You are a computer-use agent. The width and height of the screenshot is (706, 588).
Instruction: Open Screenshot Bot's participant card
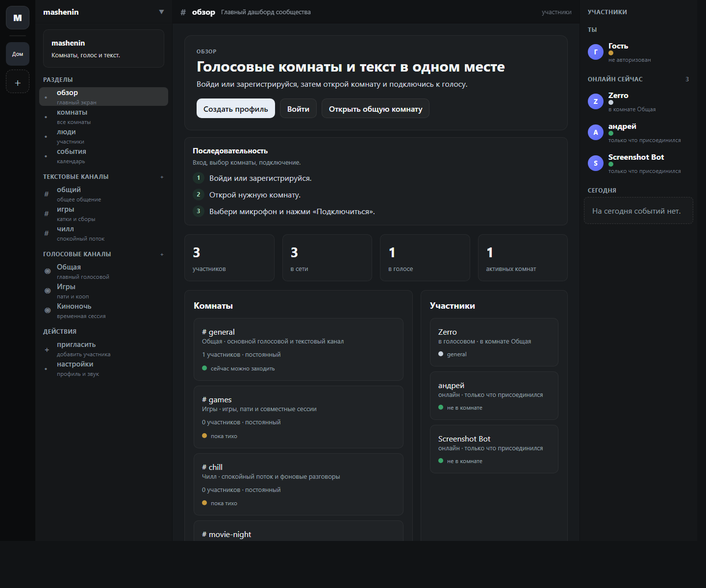point(494,449)
